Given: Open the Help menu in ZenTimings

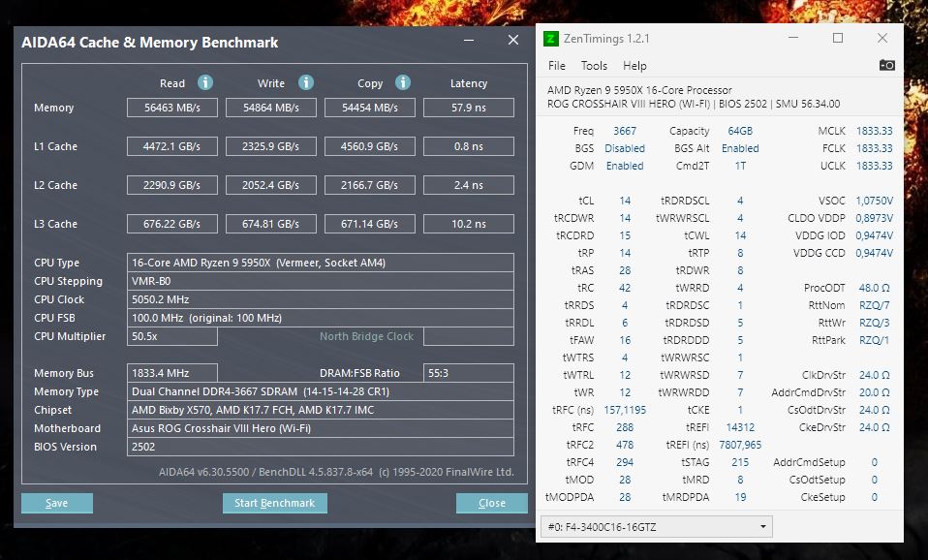Looking at the screenshot, I should point(634,66).
